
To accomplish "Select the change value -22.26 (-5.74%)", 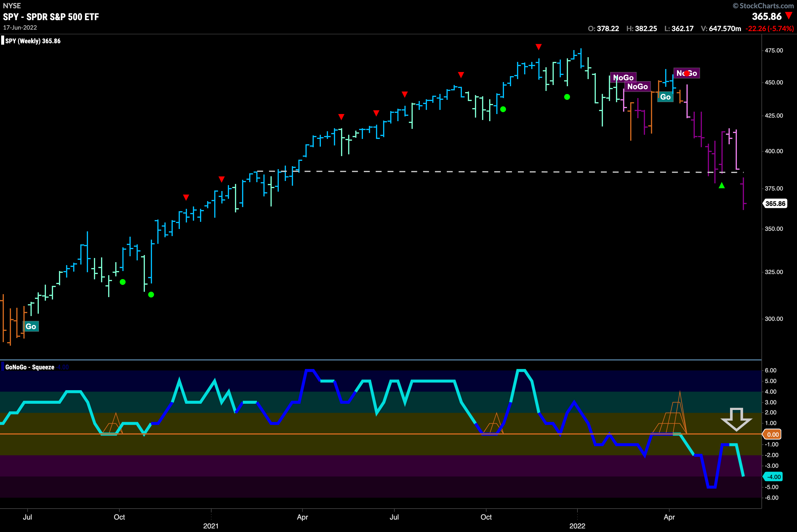I will coord(769,28).
